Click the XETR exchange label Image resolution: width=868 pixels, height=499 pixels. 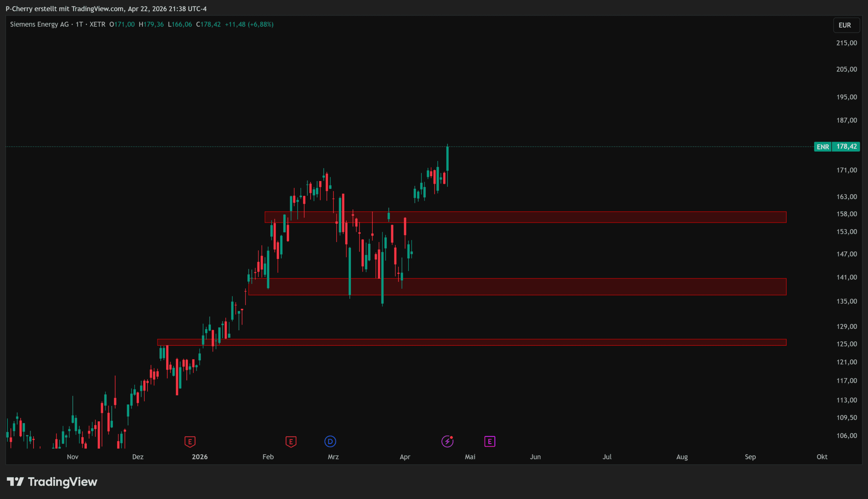pyautogui.click(x=97, y=24)
